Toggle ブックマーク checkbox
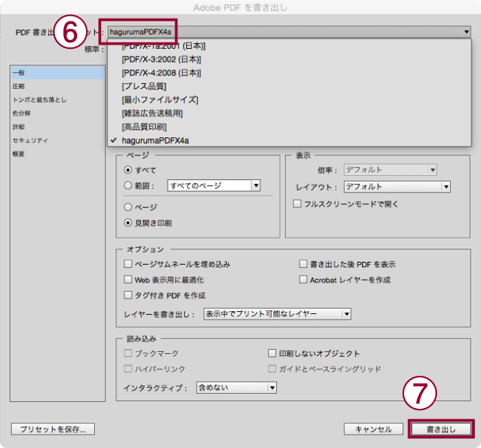 point(128,353)
